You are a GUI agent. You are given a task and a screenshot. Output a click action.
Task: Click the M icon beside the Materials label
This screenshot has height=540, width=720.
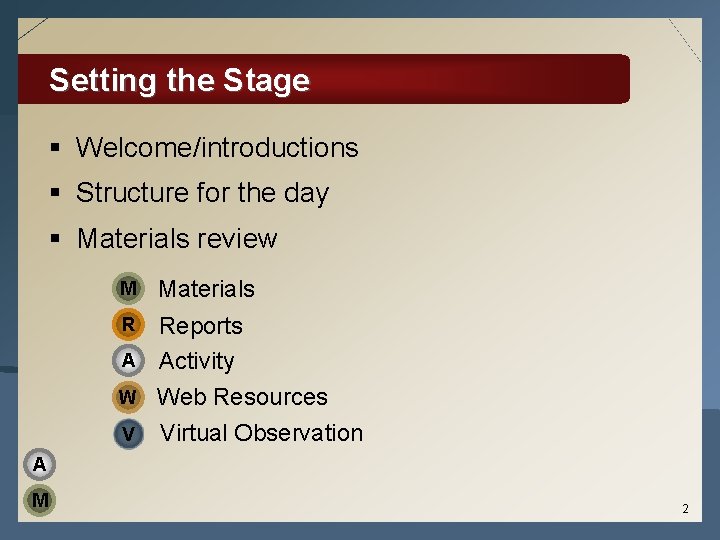click(128, 289)
